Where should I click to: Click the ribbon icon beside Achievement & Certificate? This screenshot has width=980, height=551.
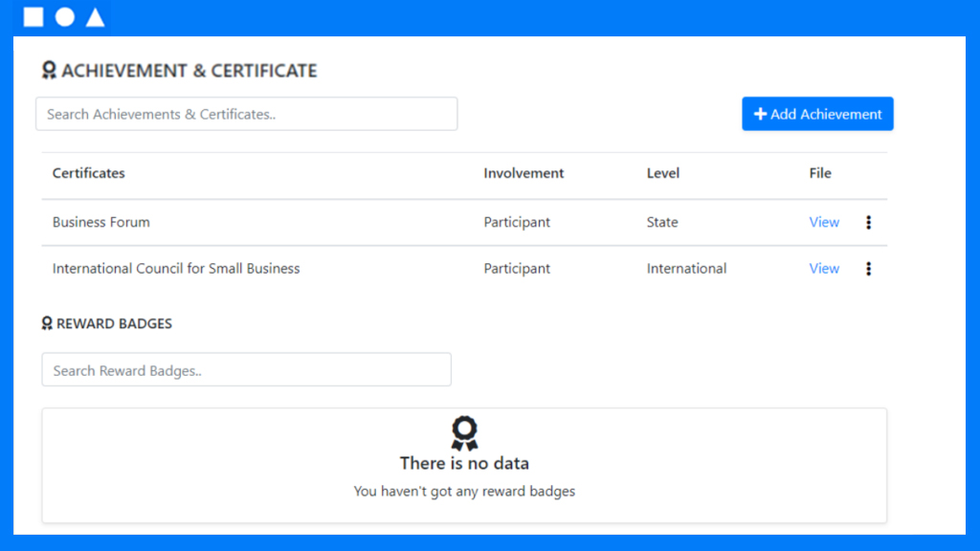click(x=49, y=70)
